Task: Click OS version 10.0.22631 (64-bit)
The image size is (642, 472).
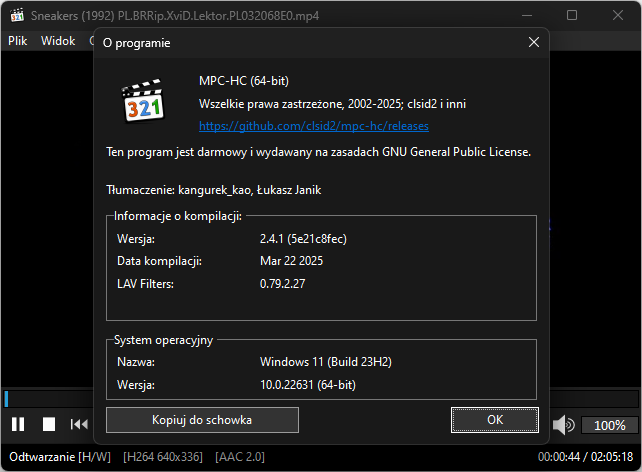Action: [308, 385]
